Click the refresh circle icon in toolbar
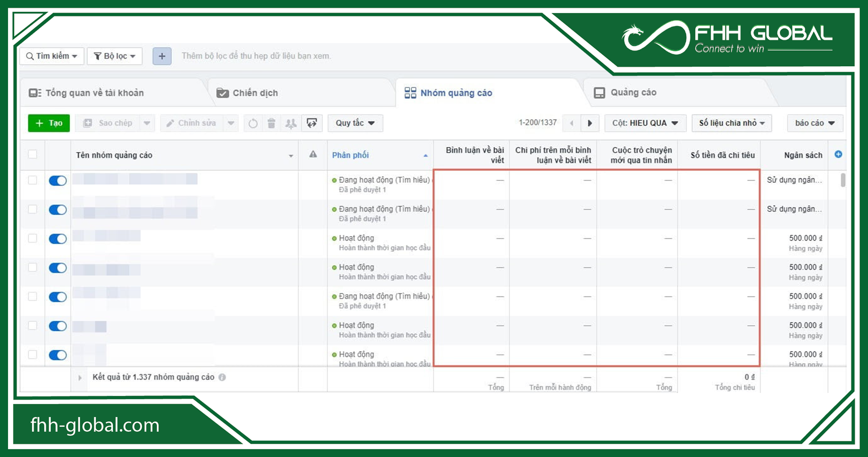 click(x=253, y=123)
